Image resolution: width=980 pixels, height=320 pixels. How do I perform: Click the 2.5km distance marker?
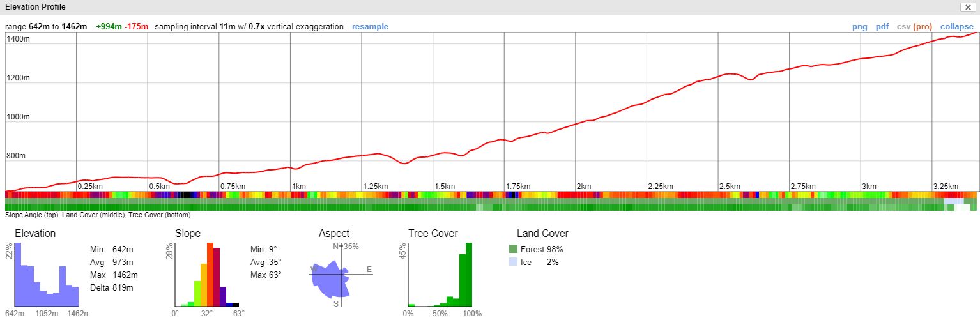coord(730,186)
